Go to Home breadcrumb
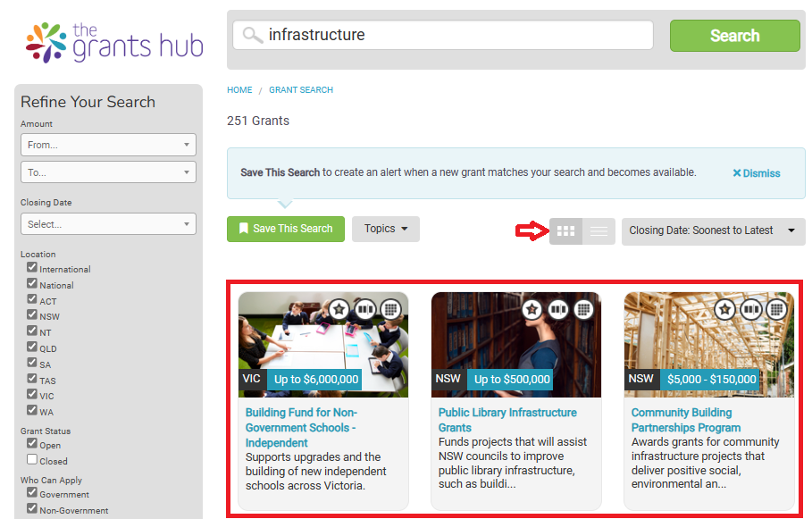Image resolution: width=812 pixels, height=519 pixels. coord(239,90)
